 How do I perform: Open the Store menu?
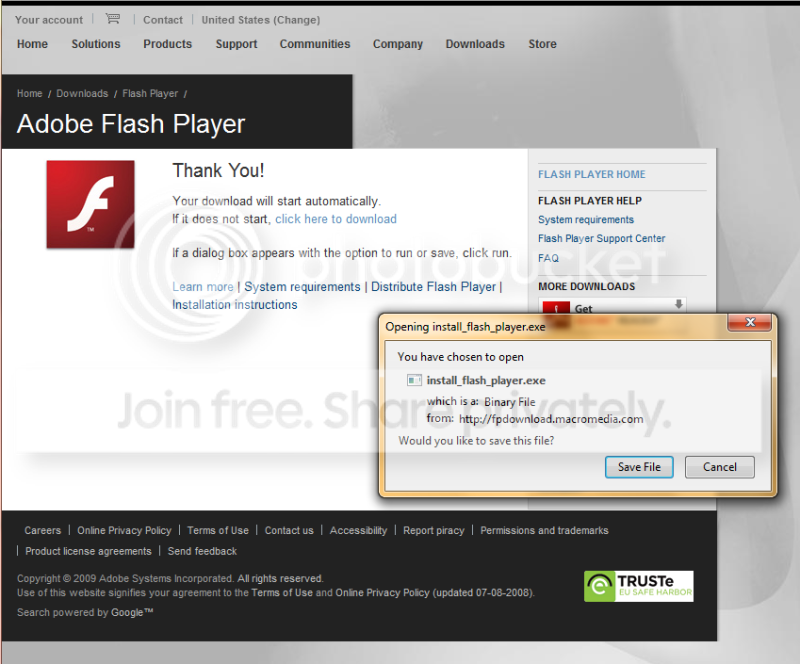pos(542,44)
